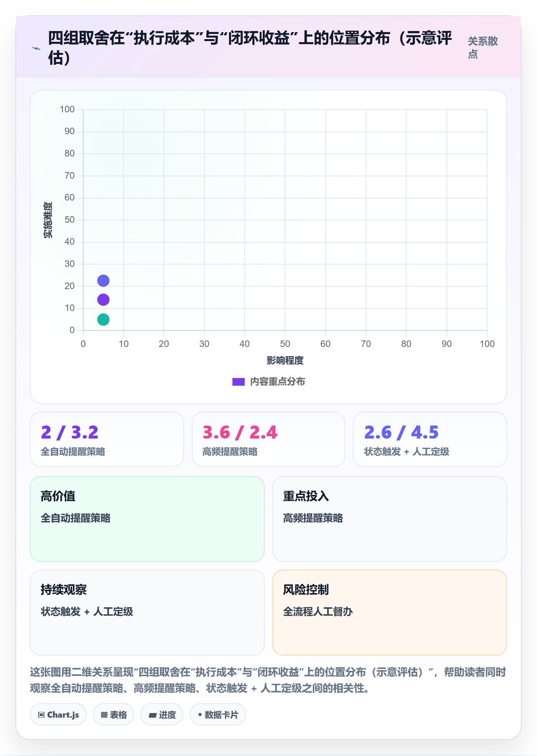Click the square icon in Chart.js chip

pyautogui.click(x=41, y=715)
